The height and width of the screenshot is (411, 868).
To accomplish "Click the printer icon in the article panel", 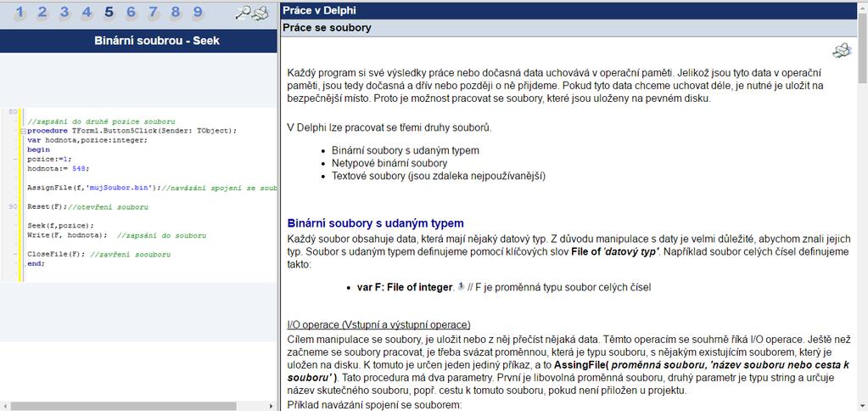I will pyautogui.click(x=842, y=51).
